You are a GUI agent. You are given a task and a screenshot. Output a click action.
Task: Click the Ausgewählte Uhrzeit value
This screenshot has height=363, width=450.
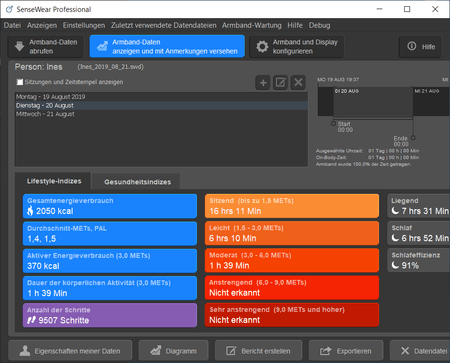point(393,151)
